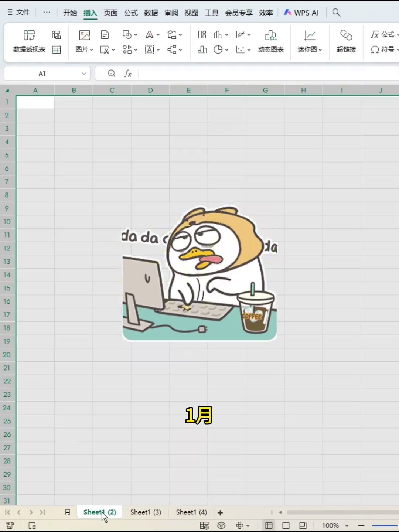The image size is (399, 532).
Task: Click the 符号 symbol button
Action: (383, 50)
